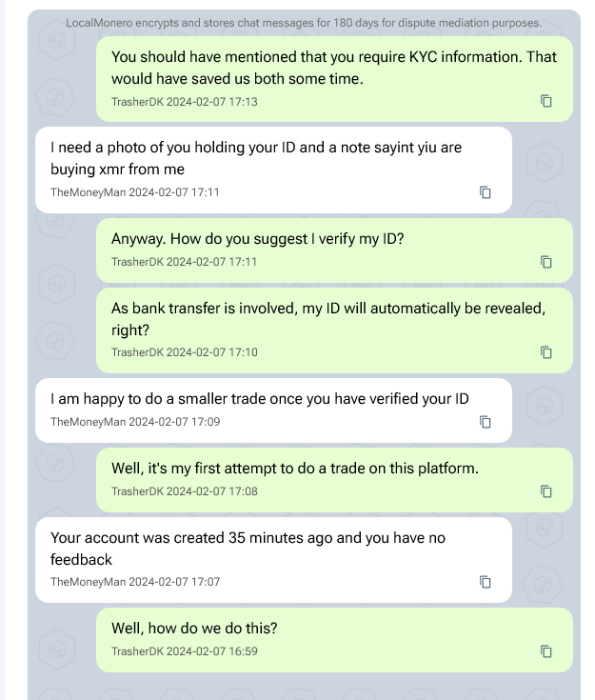Click the TrasherDK 17:13 timestamp line
595x700 pixels.
point(185,102)
